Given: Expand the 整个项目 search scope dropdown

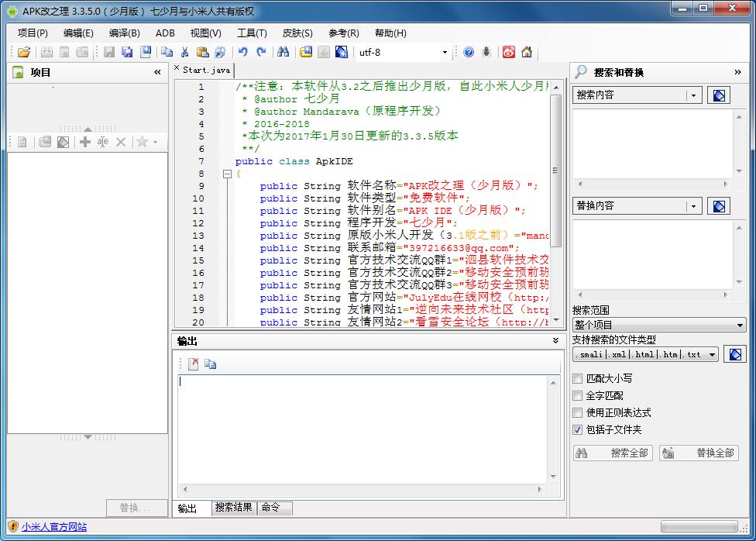Looking at the screenshot, I should click(740, 326).
